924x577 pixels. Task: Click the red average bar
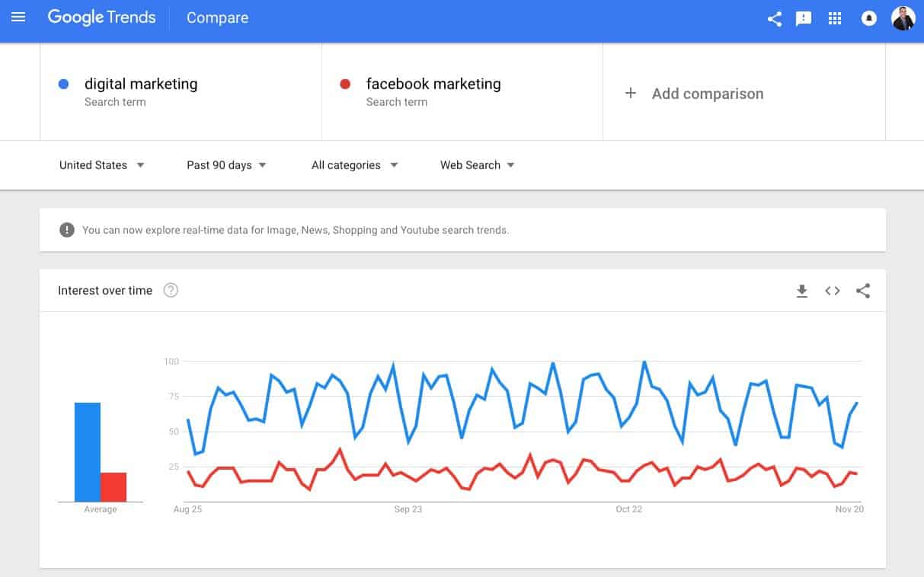tap(114, 487)
